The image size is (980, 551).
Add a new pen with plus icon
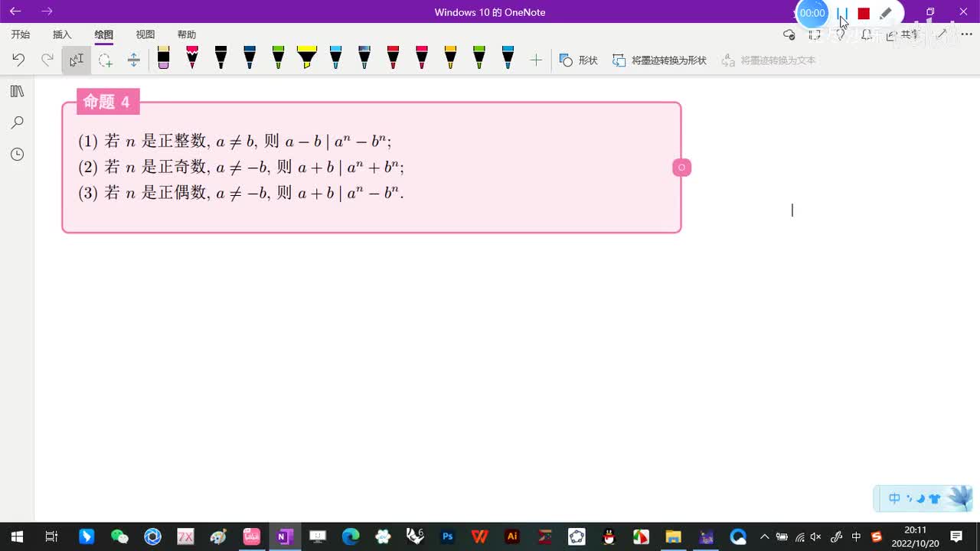coord(536,60)
